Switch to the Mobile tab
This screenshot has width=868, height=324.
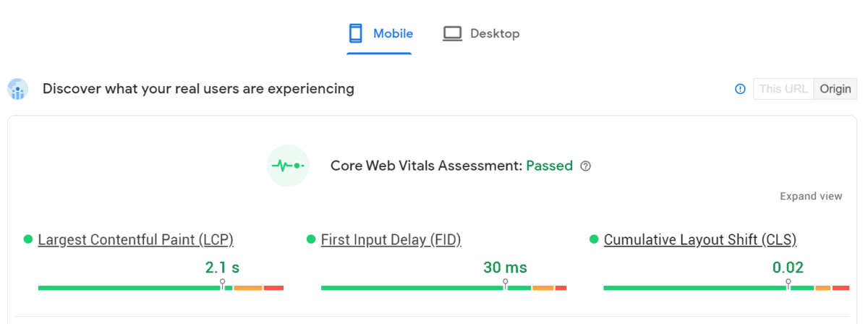[x=379, y=33]
